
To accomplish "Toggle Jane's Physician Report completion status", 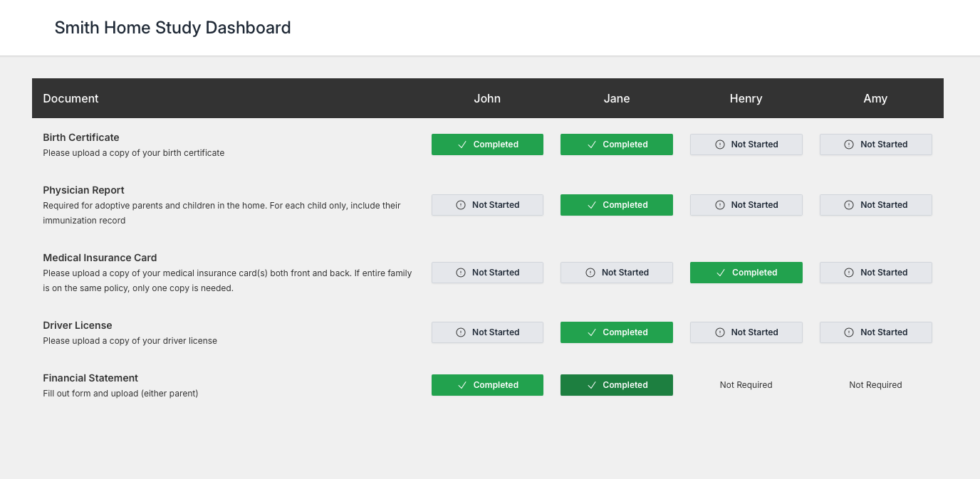I will (616, 205).
